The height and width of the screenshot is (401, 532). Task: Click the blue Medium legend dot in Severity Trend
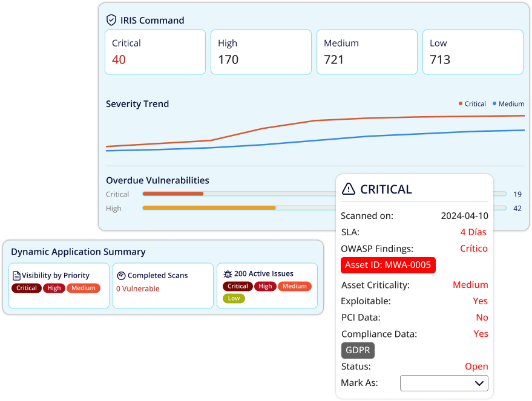(494, 103)
